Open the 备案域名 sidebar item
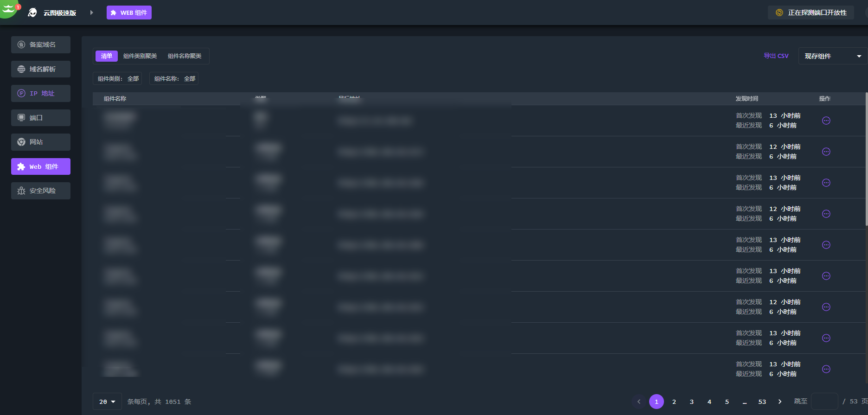 tap(41, 45)
